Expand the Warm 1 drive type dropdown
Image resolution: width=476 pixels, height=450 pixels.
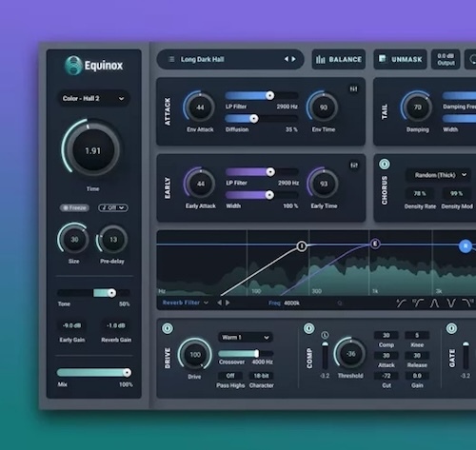[x=246, y=338]
